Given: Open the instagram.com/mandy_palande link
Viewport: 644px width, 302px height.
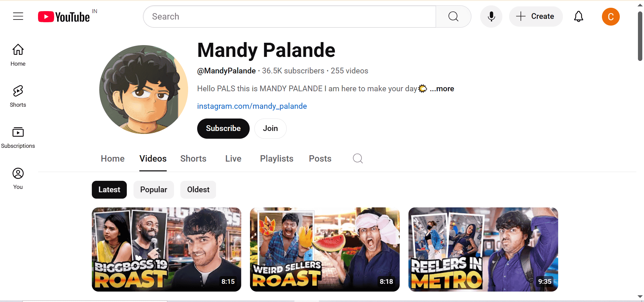Looking at the screenshot, I should [x=252, y=106].
